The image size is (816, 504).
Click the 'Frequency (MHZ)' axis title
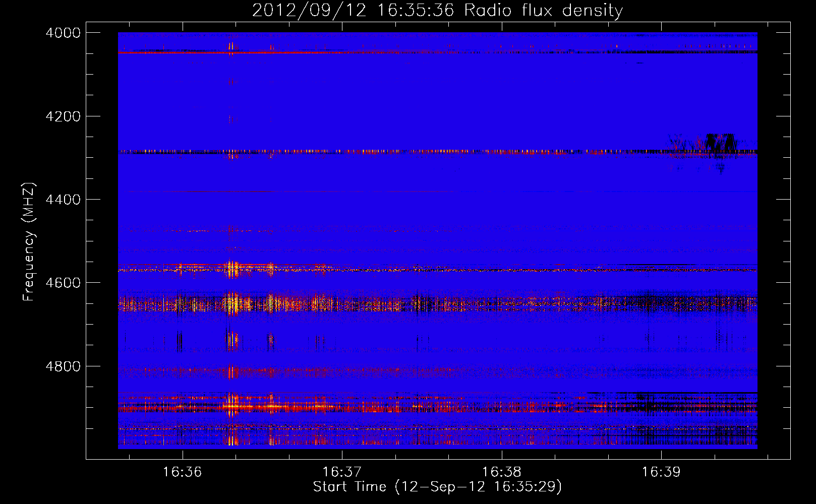click(29, 242)
